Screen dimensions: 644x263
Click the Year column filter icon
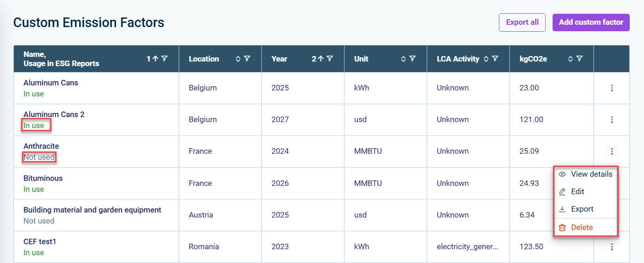pyautogui.click(x=330, y=59)
